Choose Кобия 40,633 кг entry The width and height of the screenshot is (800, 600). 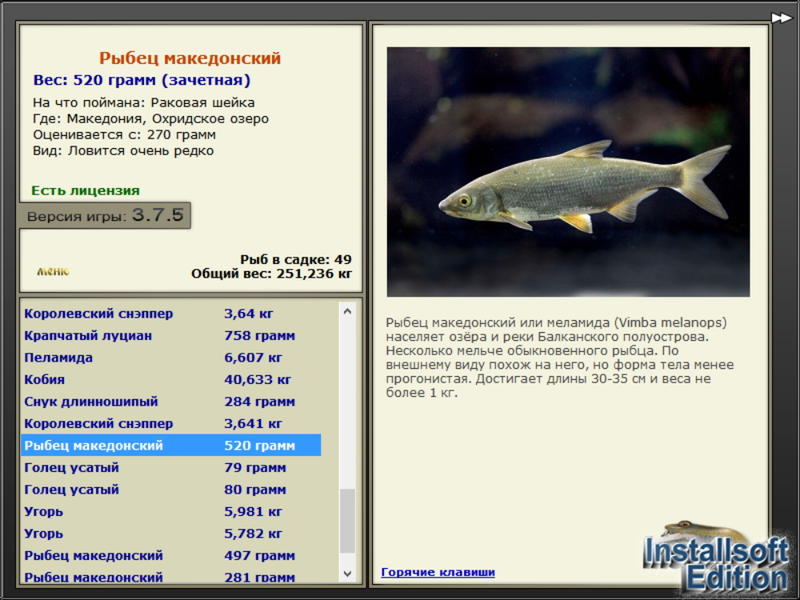pyautogui.click(x=171, y=379)
